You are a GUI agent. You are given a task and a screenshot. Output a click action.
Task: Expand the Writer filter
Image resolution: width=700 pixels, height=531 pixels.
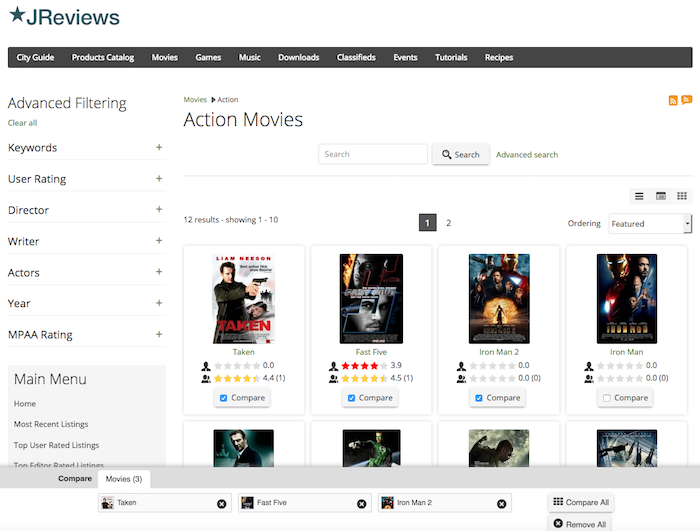click(x=159, y=241)
